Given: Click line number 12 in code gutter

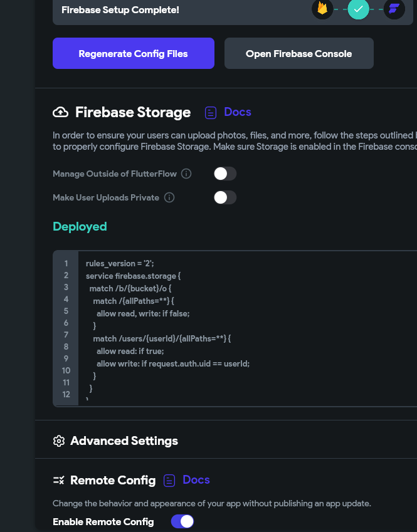Looking at the screenshot, I should click(x=66, y=394).
